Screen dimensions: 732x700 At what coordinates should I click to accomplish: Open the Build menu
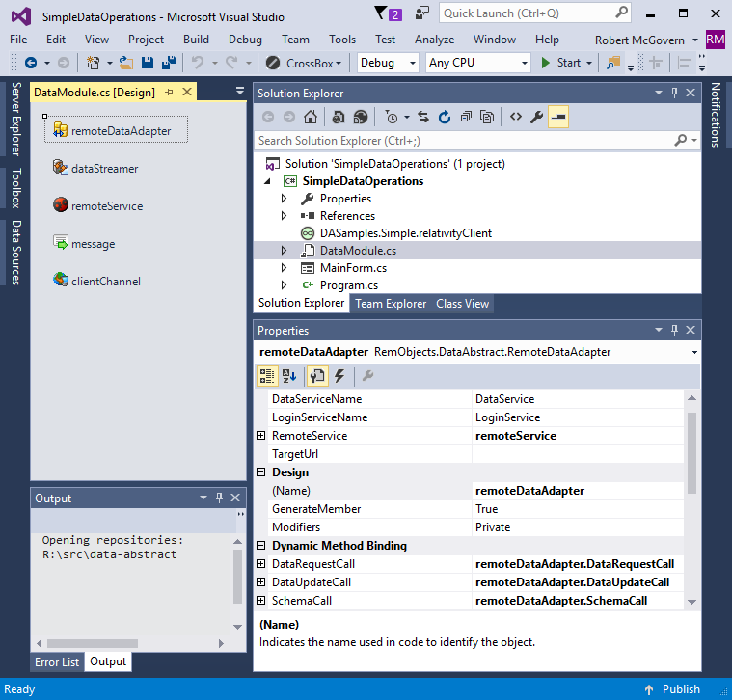click(196, 40)
